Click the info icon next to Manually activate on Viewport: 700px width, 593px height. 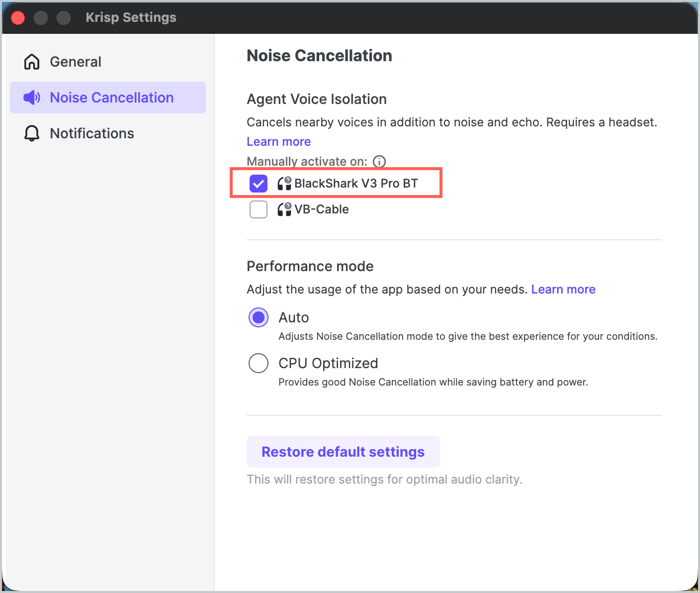coord(379,161)
